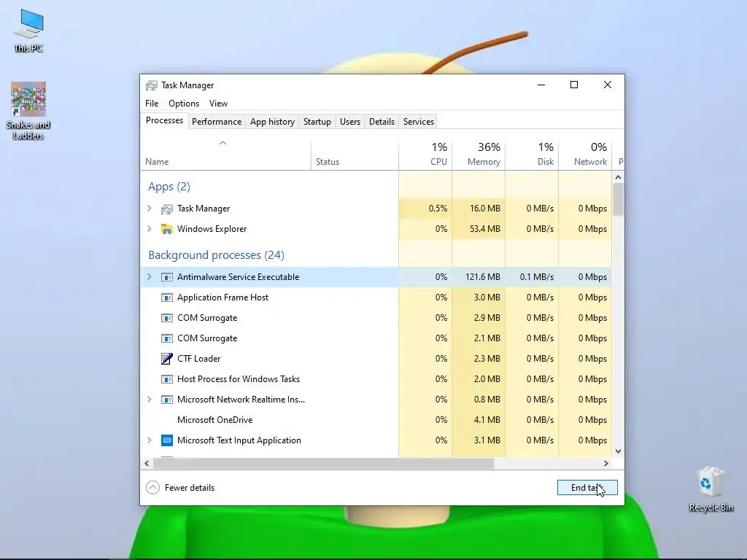
Task: Click the Host Process for Windows Tasks icon
Action: (x=167, y=379)
